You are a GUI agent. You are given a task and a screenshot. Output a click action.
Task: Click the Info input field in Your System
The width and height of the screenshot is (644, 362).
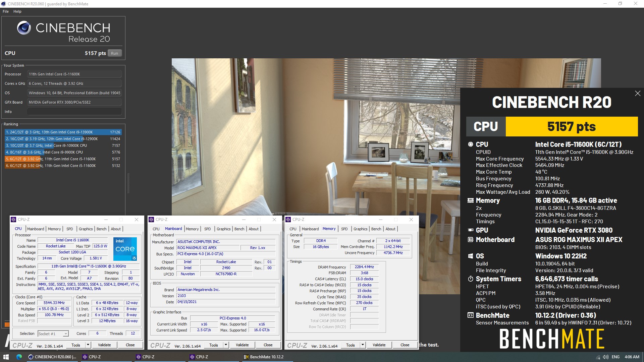pyautogui.click(x=74, y=112)
